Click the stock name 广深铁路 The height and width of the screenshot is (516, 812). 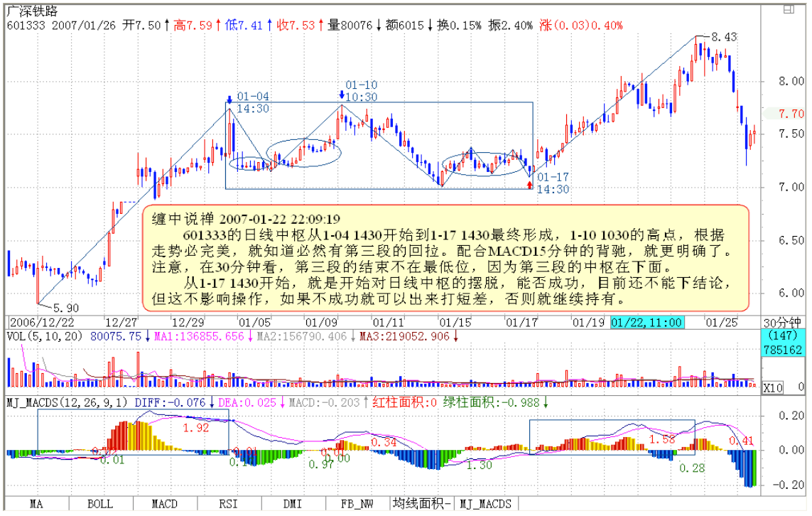pyautogui.click(x=32, y=11)
